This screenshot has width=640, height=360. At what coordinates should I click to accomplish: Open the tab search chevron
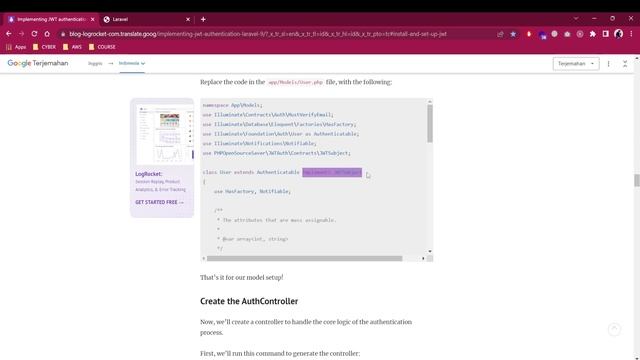(576, 19)
